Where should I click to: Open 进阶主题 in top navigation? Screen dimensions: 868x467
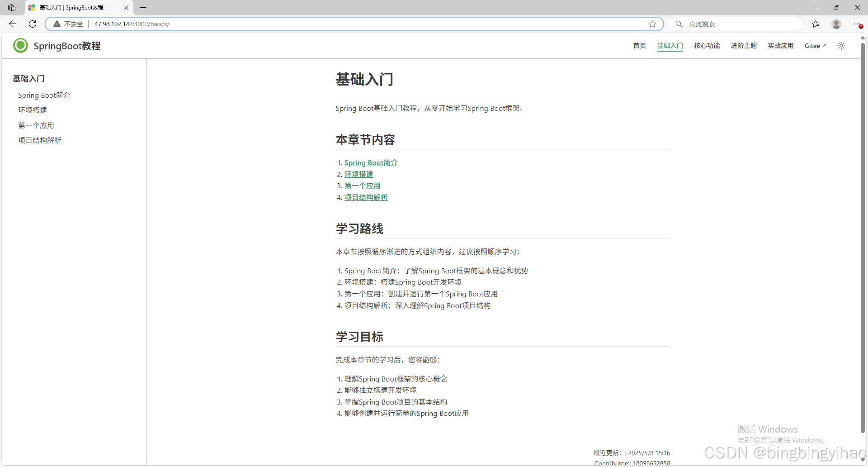[x=744, y=46]
